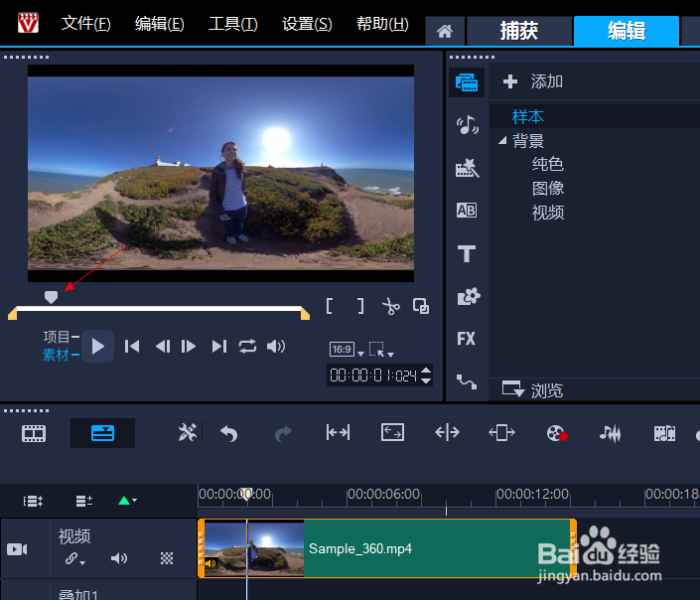
Task: Switch to the 编辑 workspace tab
Action: (x=627, y=31)
